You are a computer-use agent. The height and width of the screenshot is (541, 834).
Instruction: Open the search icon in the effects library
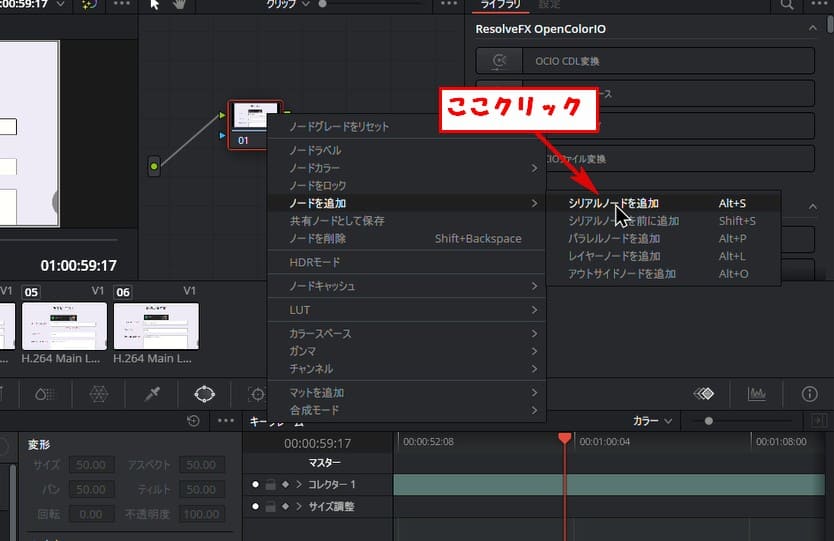pyautogui.click(x=788, y=5)
